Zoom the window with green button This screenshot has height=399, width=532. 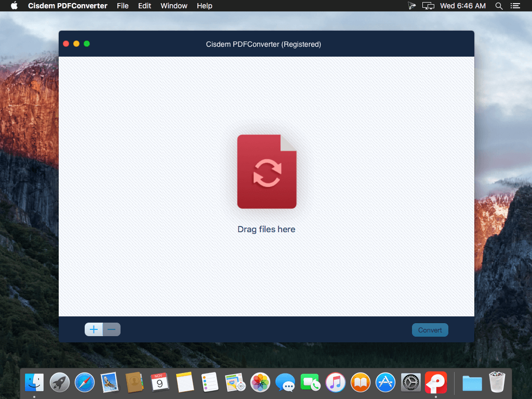click(x=87, y=44)
